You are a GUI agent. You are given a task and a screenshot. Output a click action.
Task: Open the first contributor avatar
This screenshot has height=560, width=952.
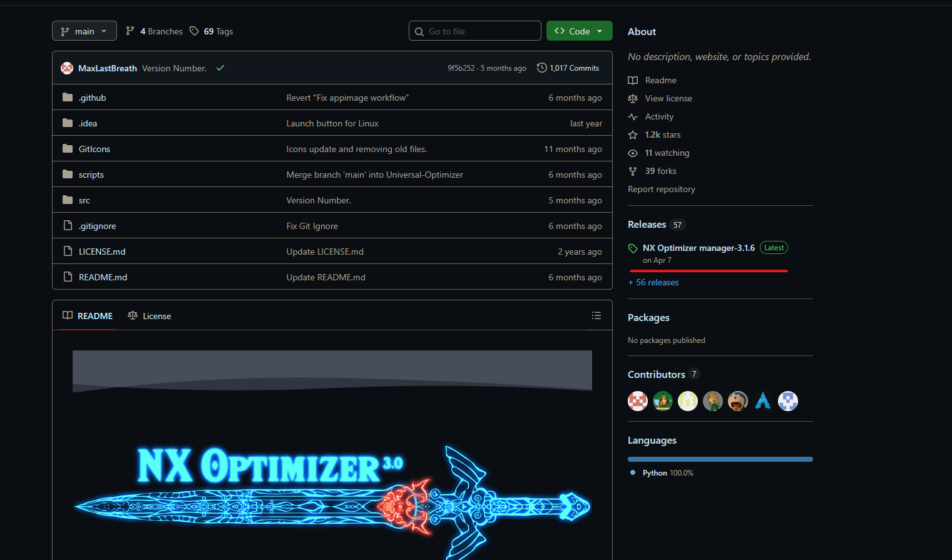tap(638, 401)
